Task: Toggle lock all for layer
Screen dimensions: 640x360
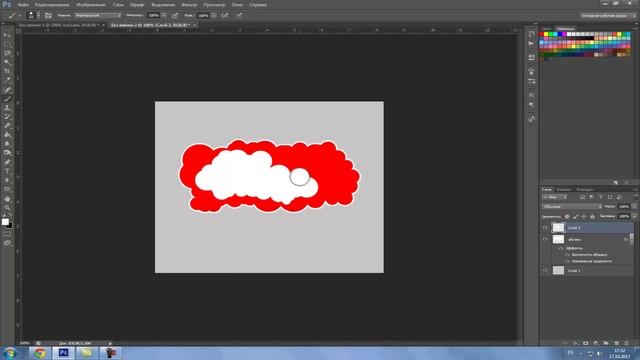Action: [592, 216]
